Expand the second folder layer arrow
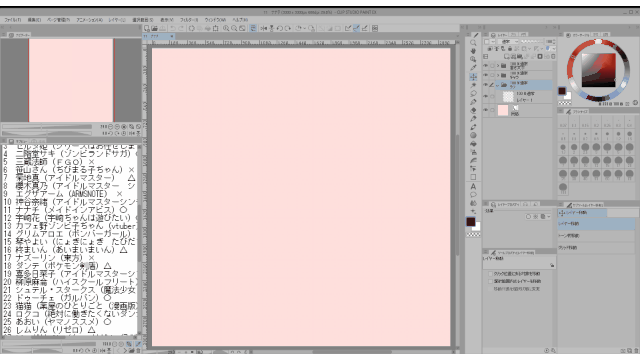The height and width of the screenshot is (360, 640). (498, 75)
